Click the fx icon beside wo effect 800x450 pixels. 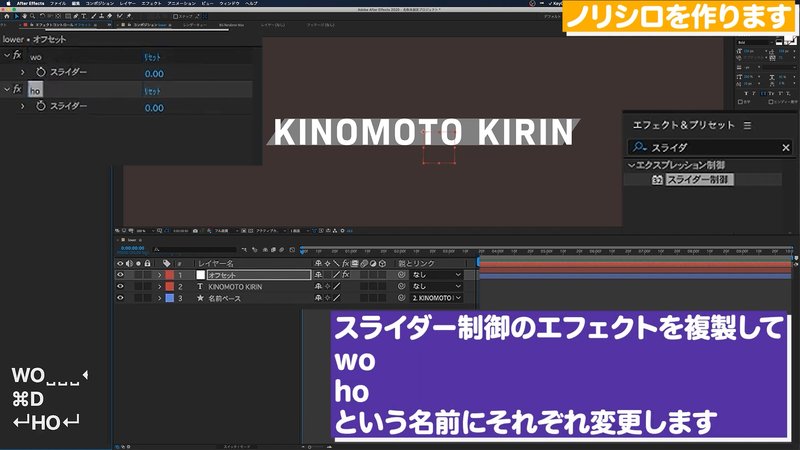point(17,55)
